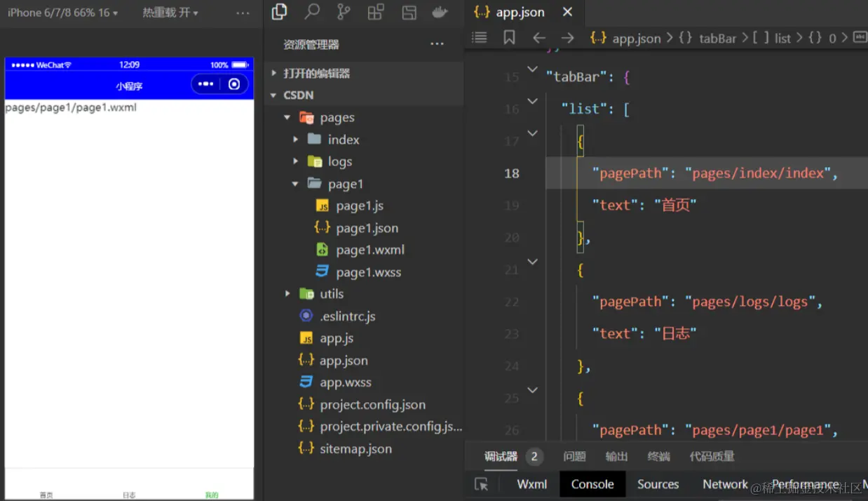Click the element inspector cursor icon
Viewport: 868px width, 501px height.
click(481, 484)
